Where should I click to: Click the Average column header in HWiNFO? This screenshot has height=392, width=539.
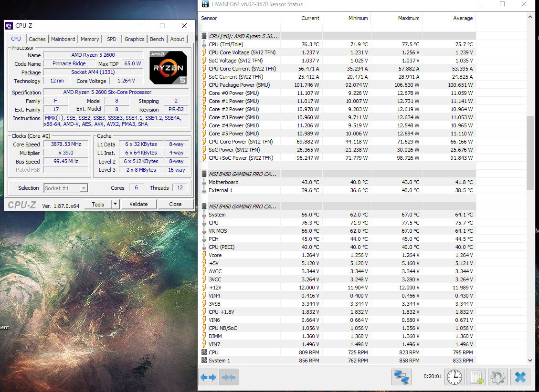[449, 18]
